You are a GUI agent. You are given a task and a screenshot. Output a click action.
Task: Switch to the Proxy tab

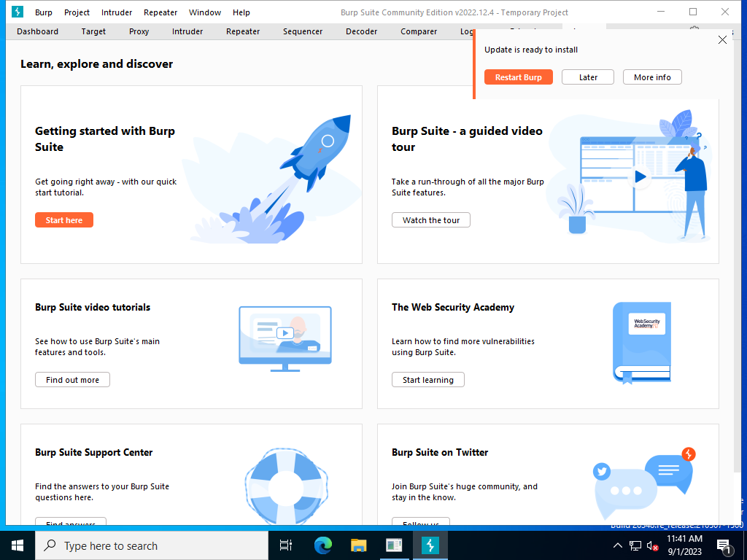coord(139,31)
